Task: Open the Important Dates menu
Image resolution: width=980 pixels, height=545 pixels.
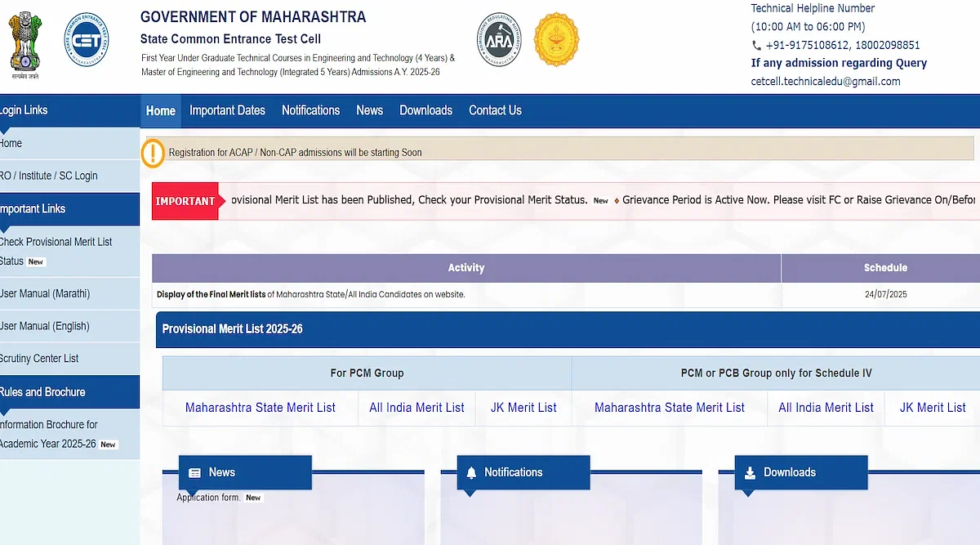Action: point(227,110)
